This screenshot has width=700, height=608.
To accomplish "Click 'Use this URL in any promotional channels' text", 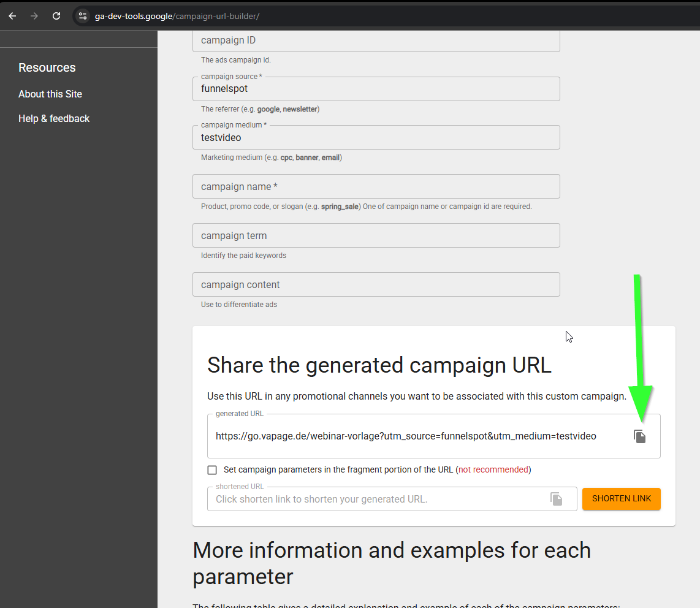I will [417, 397].
